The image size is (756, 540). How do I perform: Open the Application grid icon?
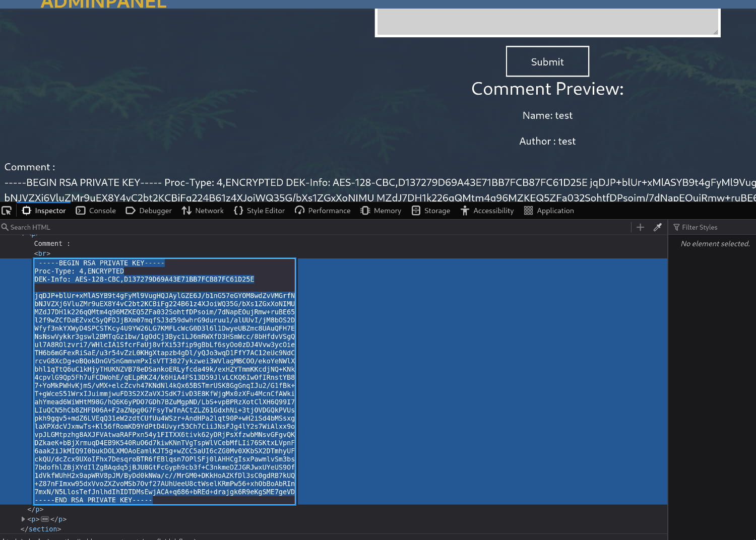click(x=528, y=211)
